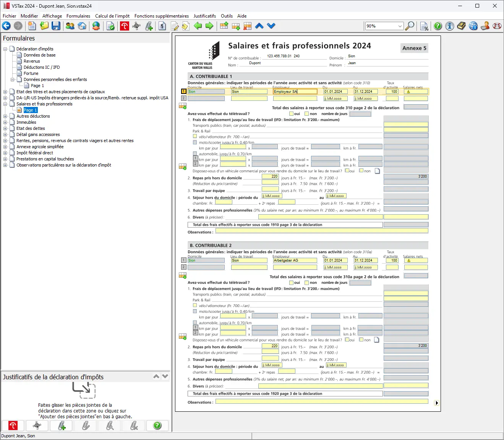Screen dimensions: 504x440
Task: Click the floppy disk save icon
Action: point(56,26)
